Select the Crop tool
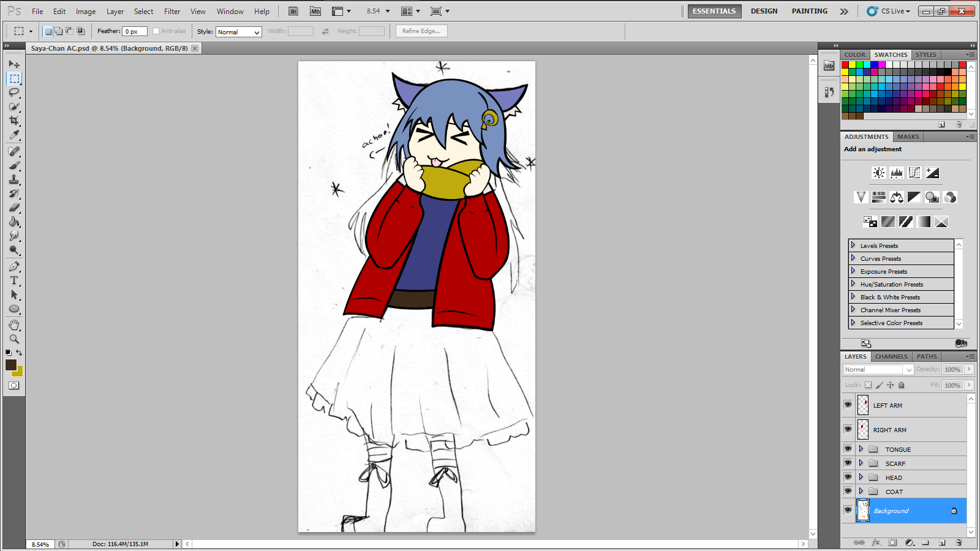The image size is (980, 551). point(14,121)
